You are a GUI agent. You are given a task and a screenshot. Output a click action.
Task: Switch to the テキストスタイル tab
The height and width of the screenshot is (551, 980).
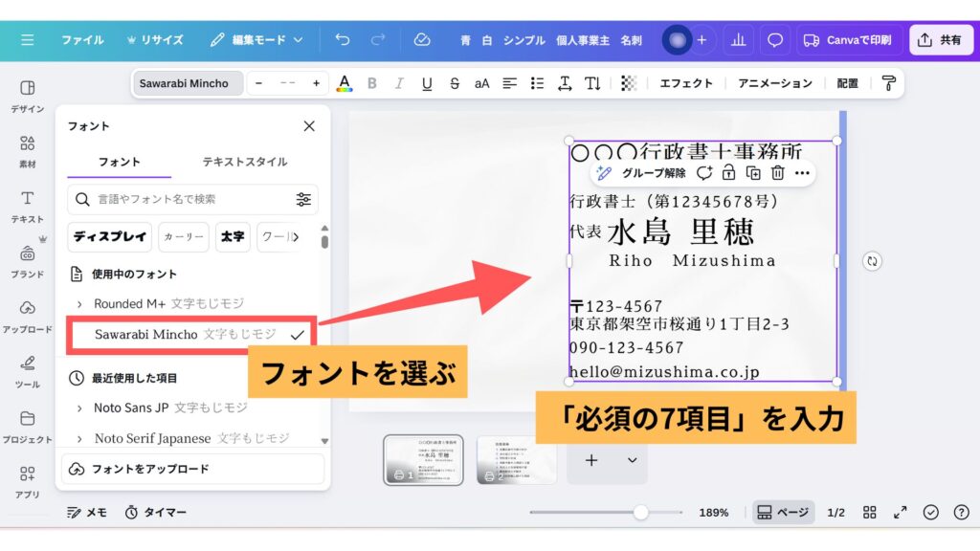pyautogui.click(x=244, y=162)
